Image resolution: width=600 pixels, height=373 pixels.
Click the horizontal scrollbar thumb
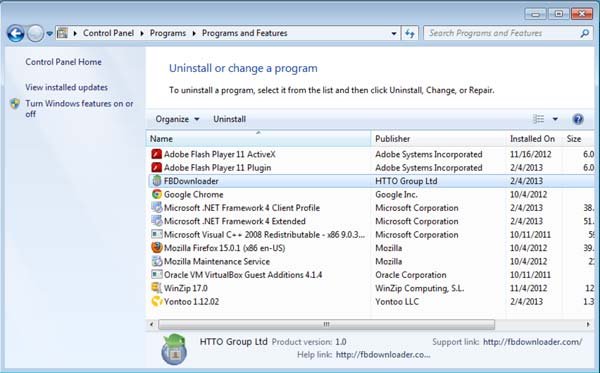click(x=326, y=324)
